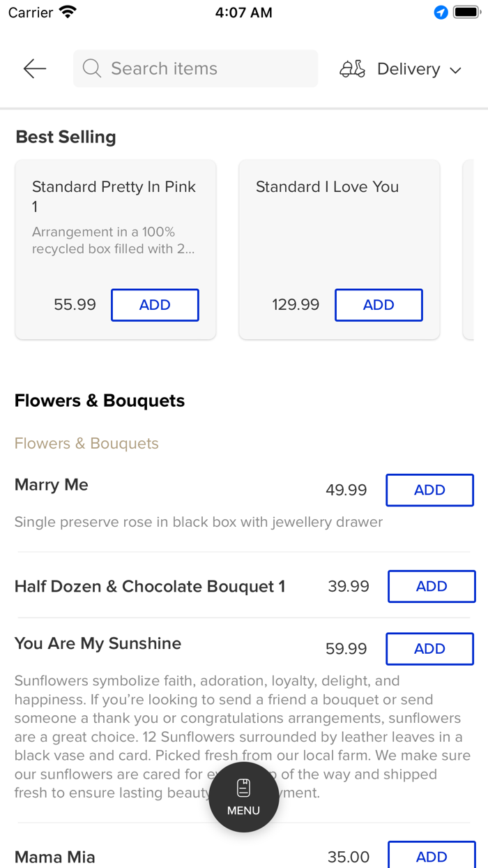Add Marry Me to cart

pyautogui.click(x=429, y=490)
